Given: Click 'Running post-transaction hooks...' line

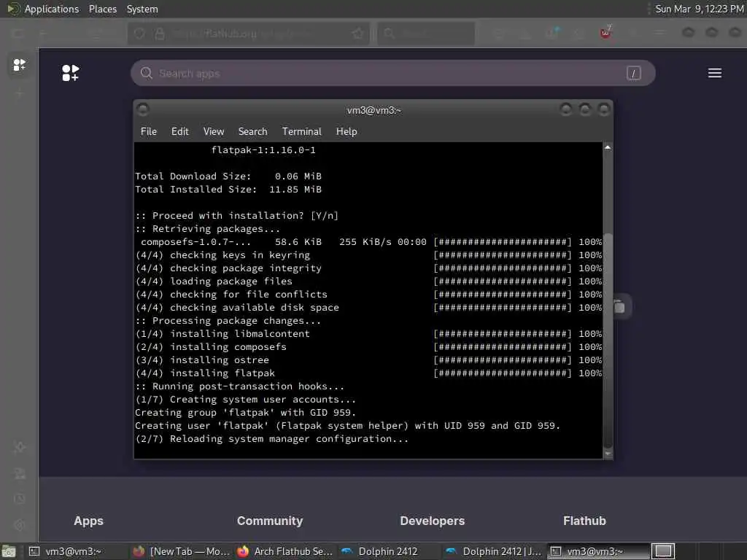Looking at the screenshot, I should (239, 386).
